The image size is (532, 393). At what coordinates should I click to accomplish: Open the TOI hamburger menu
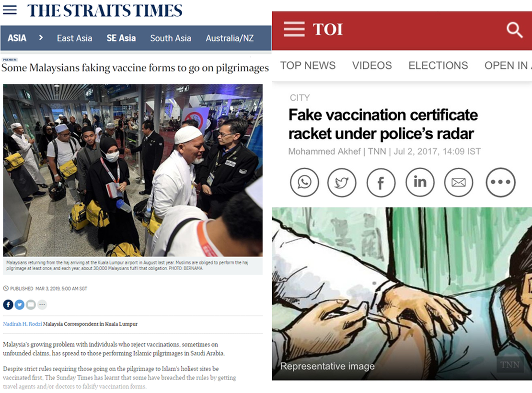294,29
